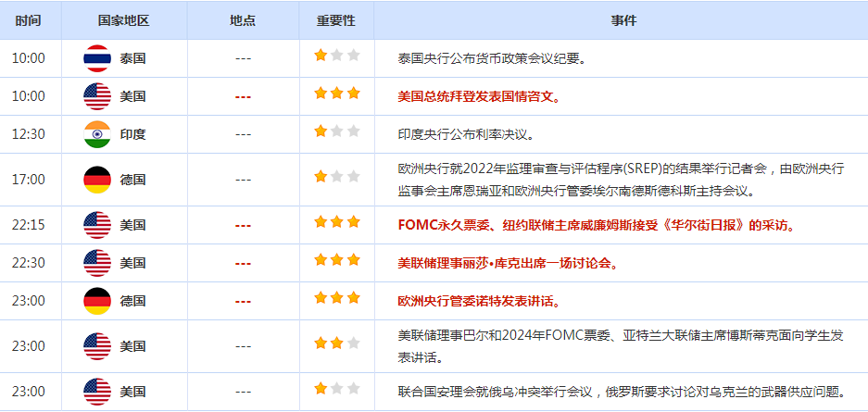Viewport: 868px width, 412px height.
Task: Select the 印度央行公布利率决议 event text
Action: (465, 134)
